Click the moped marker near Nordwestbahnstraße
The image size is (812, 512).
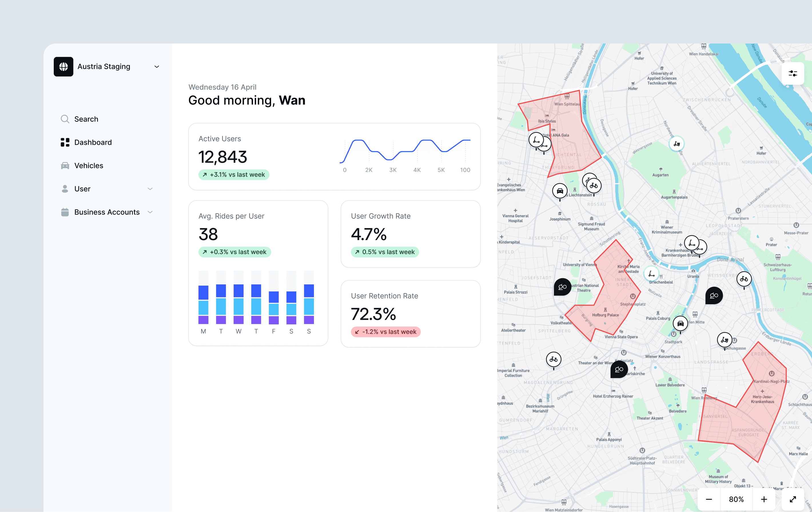click(676, 144)
